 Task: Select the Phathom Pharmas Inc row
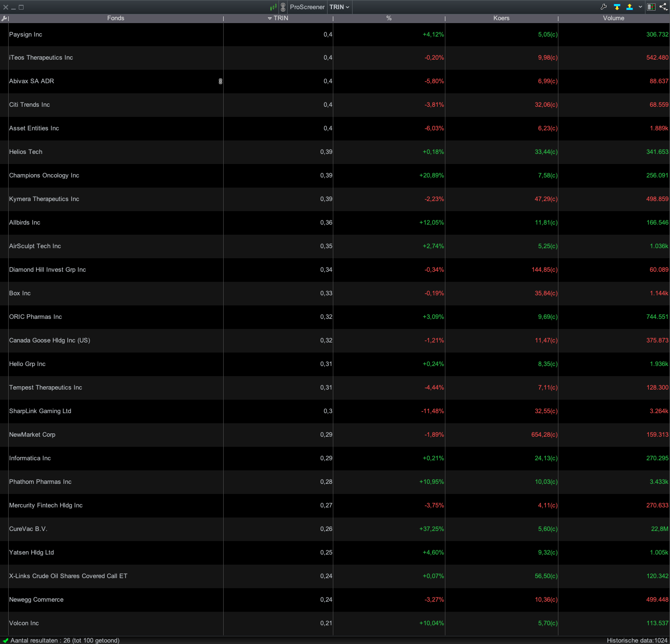click(335, 482)
